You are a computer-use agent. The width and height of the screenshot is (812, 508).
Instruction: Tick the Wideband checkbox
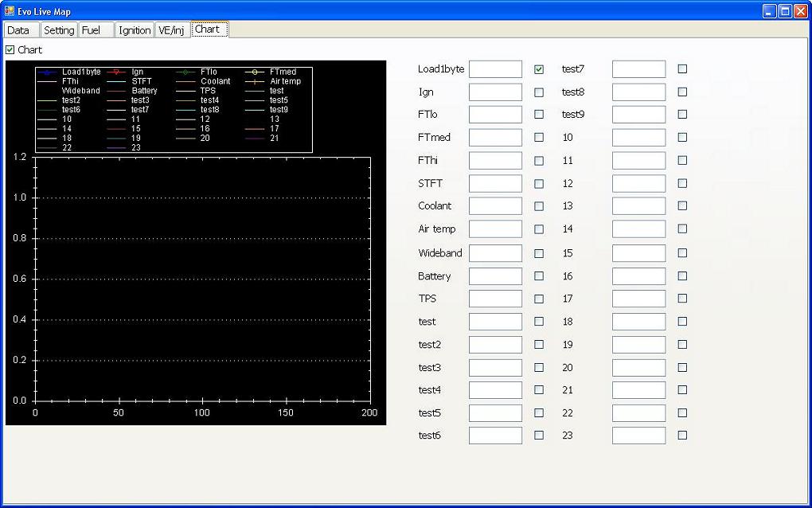539,253
